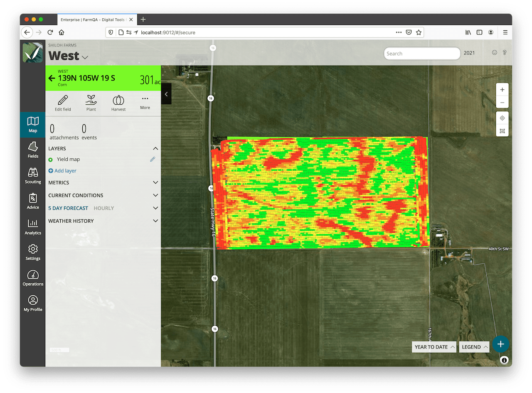532x393 pixels.
Task: Open the help question mark icon
Action: [505, 53]
